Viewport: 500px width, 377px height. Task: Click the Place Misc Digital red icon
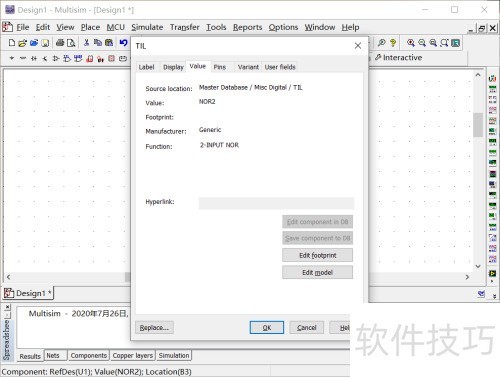89,59
